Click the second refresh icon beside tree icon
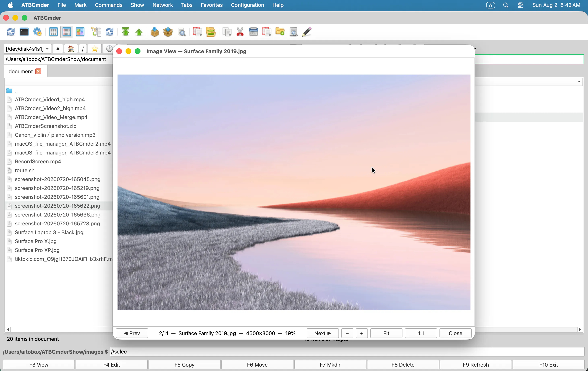The height and width of the screenshot is (371, 588). [109, 32]
